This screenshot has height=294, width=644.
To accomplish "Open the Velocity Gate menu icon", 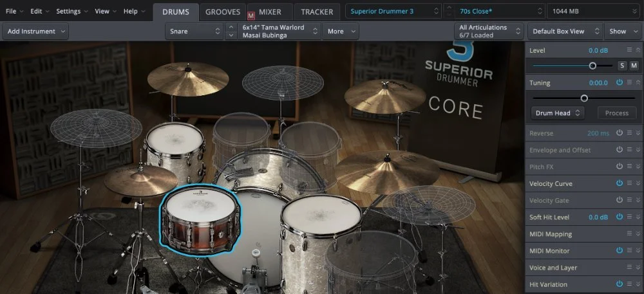I will pyautogui.click(x=629, y=200).
